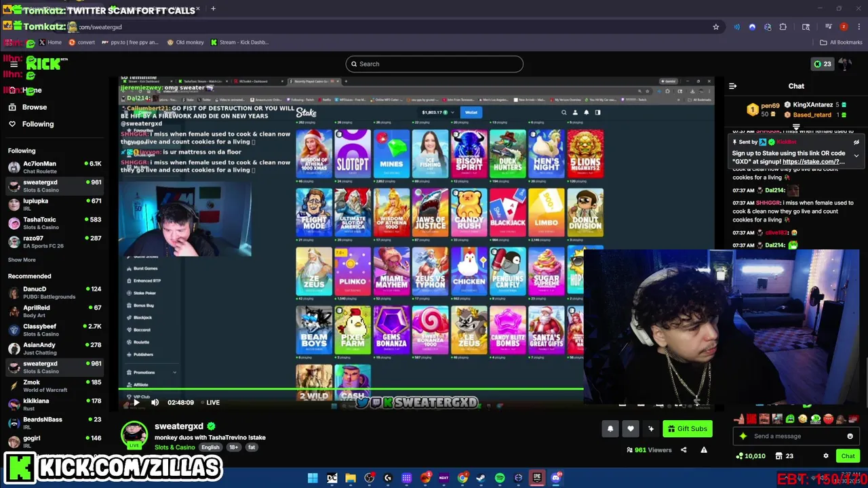
Task: Expand the Following list with Show more
Action: (x=22, y=260)
